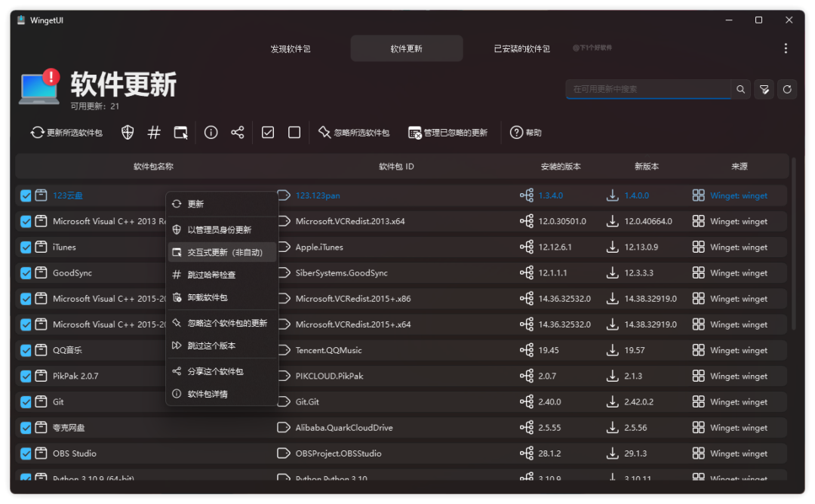Click the WingetUI title bar app icon
This screenshot has height=504, width=815.
click(21, 20)
